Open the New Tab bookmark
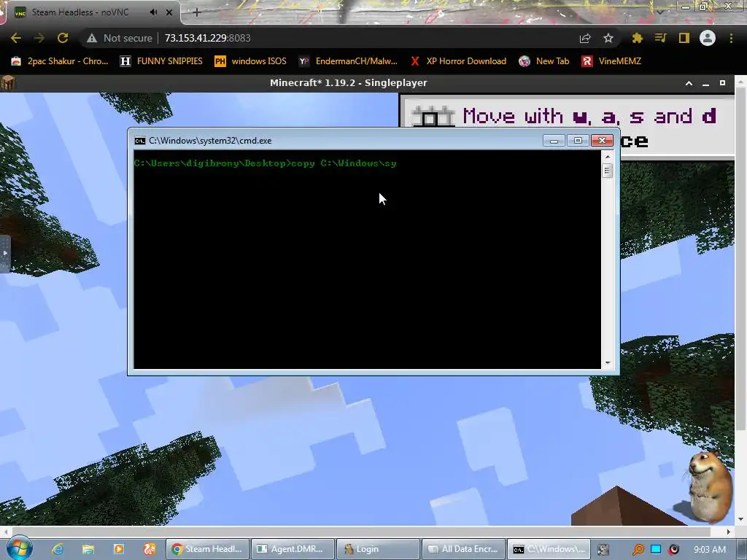The image size is (747, 560). [x=544, y=61]
